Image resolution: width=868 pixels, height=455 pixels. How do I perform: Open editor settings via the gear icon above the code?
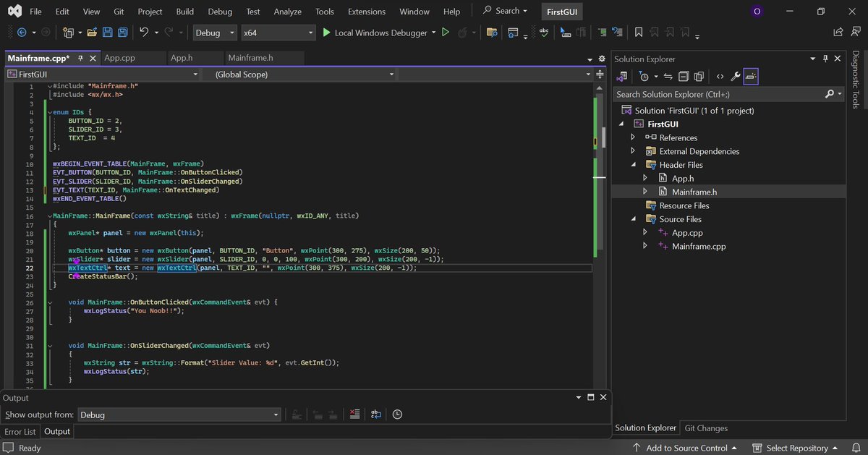601,59
